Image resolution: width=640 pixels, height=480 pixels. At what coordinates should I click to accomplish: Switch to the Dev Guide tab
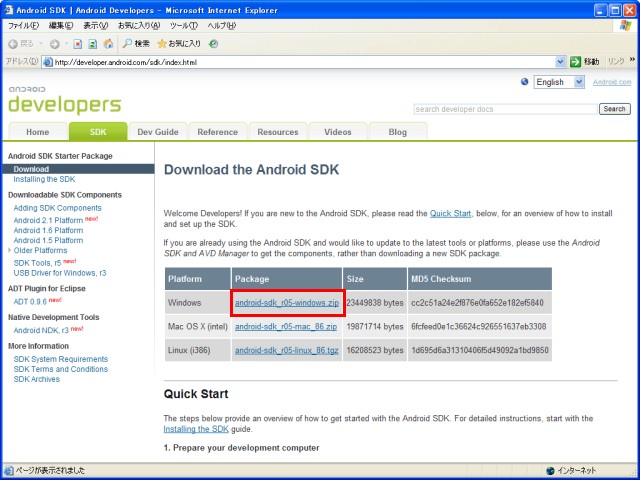coord(158,132)
